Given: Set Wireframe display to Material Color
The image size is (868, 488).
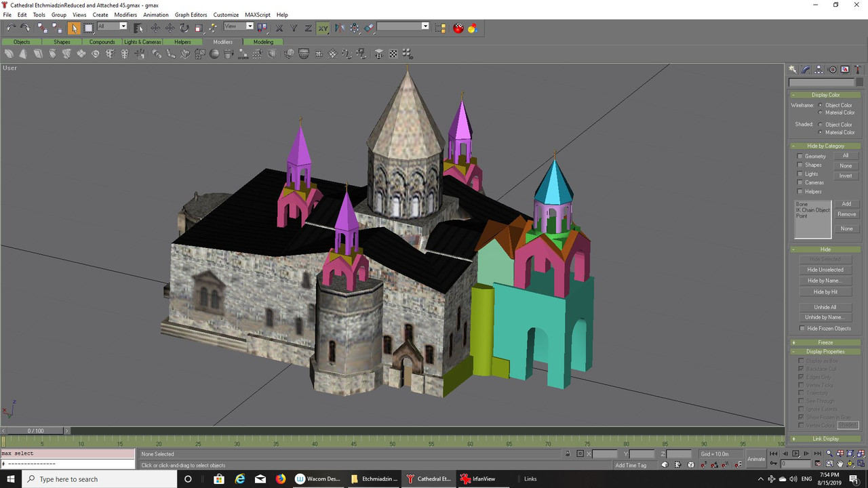Looking at the screenshot, I should coord(821,113).
